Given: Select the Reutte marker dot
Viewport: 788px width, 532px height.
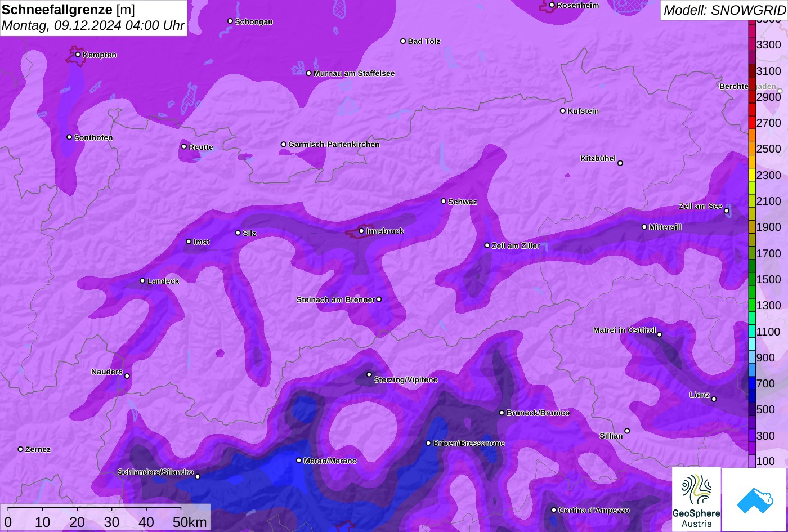Looking at the screenshot, I should point(184,146).
